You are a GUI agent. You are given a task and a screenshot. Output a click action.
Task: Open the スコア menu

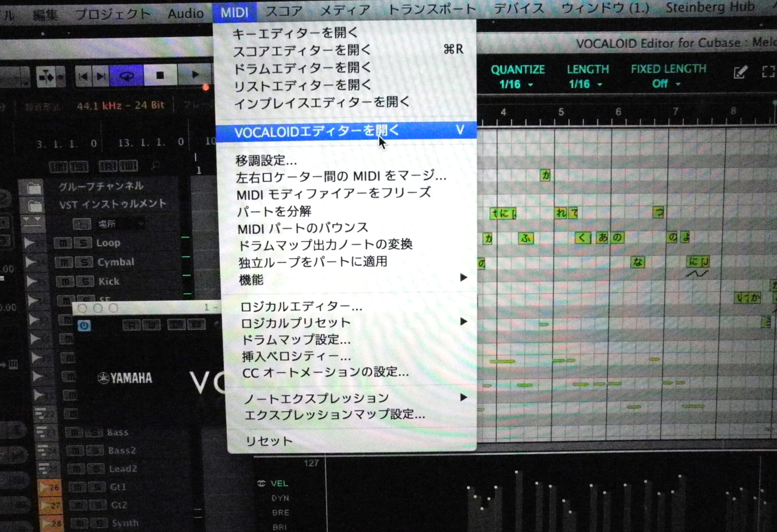tap(284, 11)
